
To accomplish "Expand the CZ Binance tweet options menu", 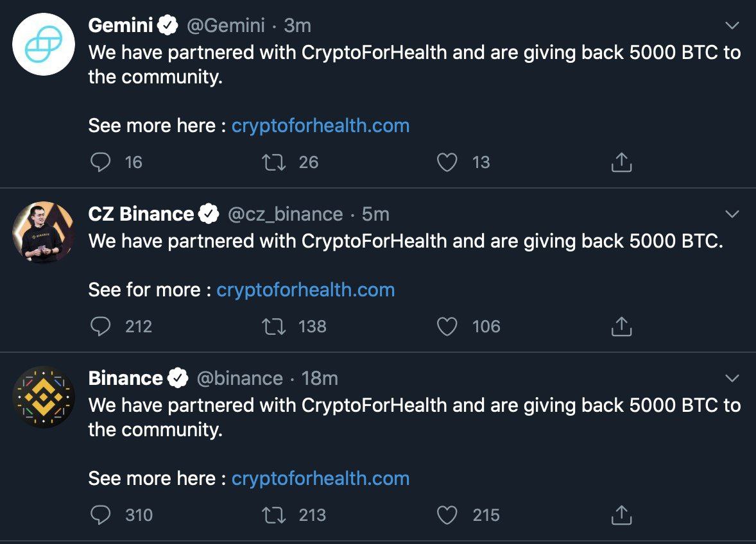I will click(x=732, y=214).
